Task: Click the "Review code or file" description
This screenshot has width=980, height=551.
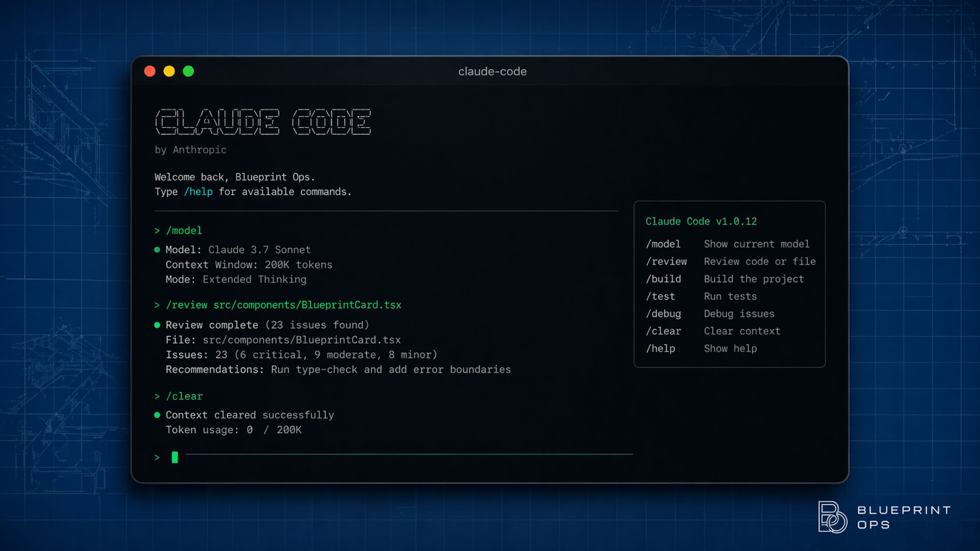Action: 759,262
